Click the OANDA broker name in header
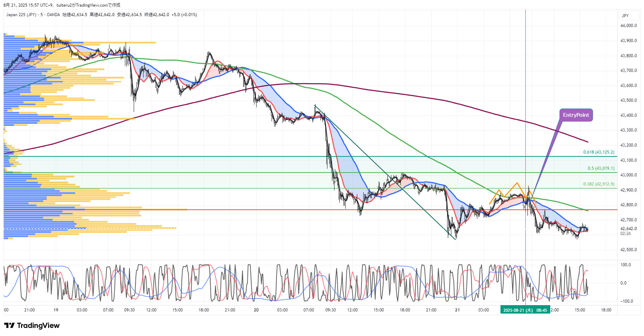 tap(53, 15)
